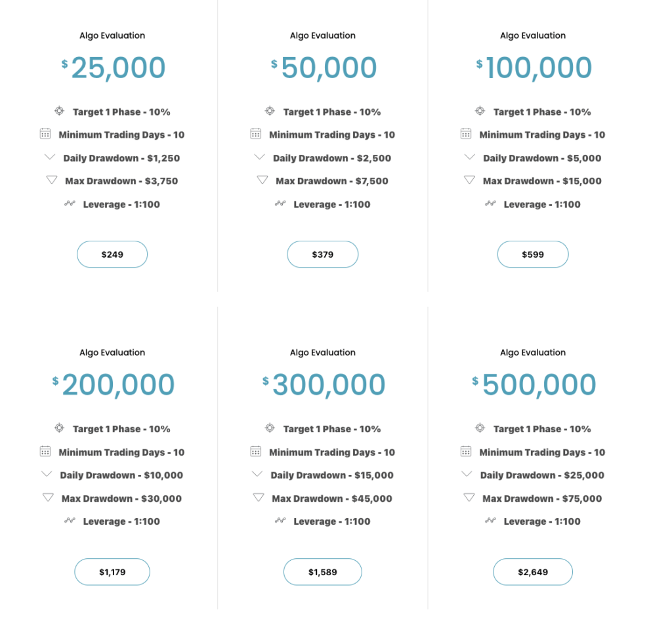This screenshot has width=672, height=631.
Task: Click the Max Drawdown triangle icon on $200,000 card
Action: coord(48,497)
